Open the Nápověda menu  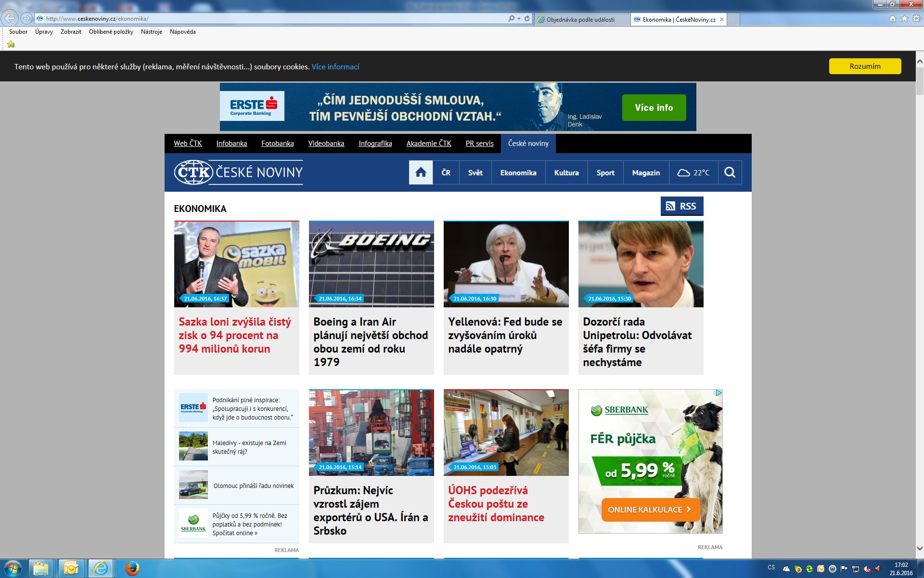(183, 32)
